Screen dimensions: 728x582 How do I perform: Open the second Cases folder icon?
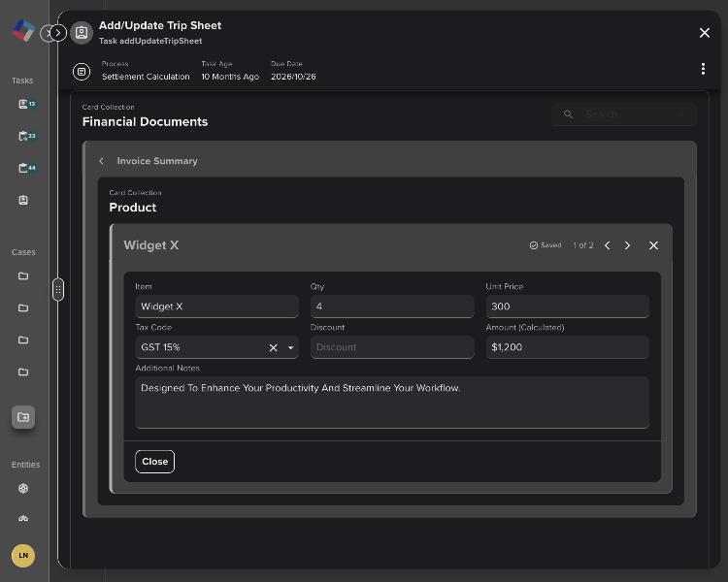(23, 307)
